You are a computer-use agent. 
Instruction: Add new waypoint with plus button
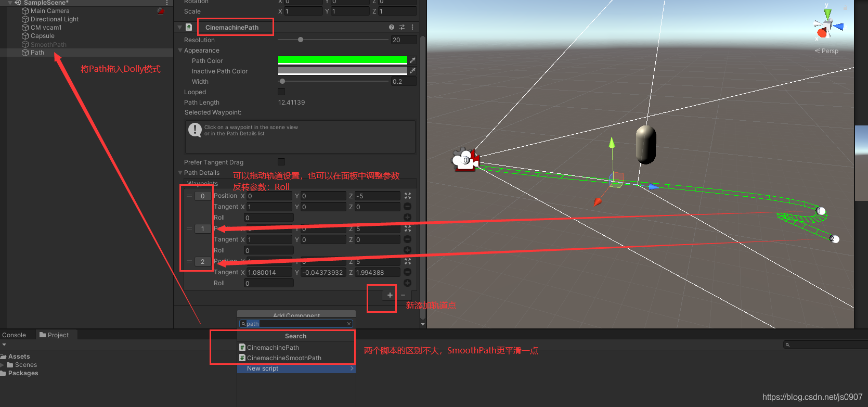click(390, 295)
